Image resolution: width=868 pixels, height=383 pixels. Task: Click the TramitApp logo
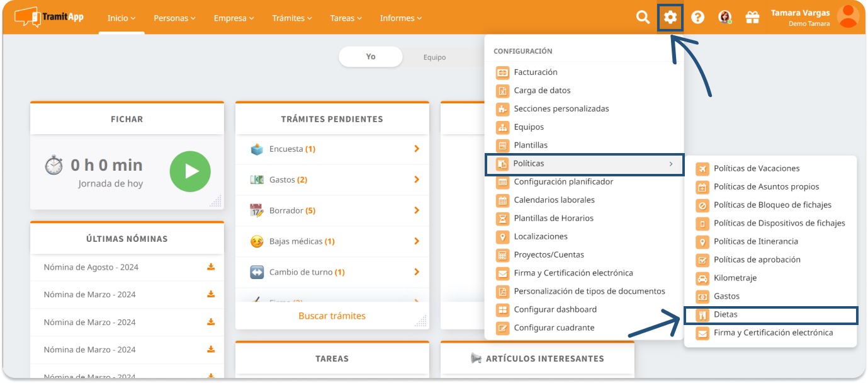pos(49,17)
